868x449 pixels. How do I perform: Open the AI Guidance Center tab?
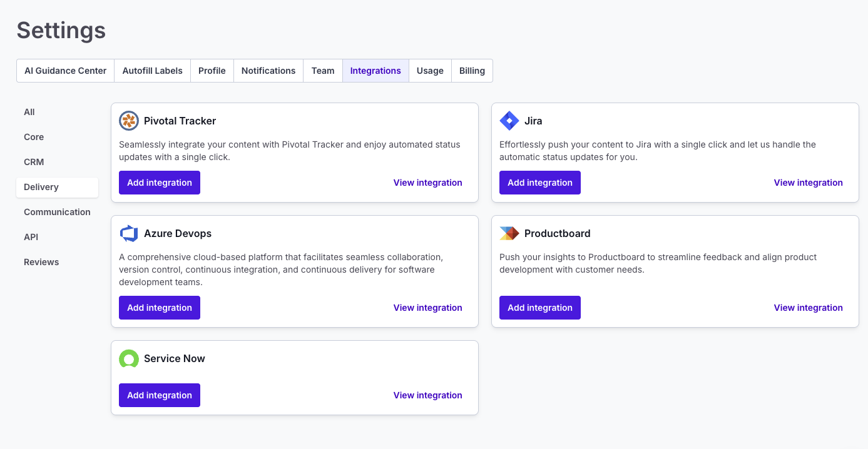[66, 71]
